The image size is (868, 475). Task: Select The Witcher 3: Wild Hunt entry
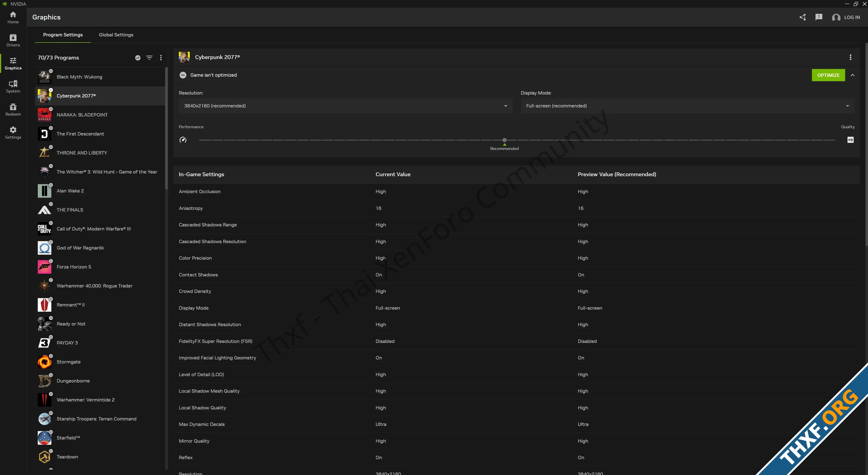point(100,172)
